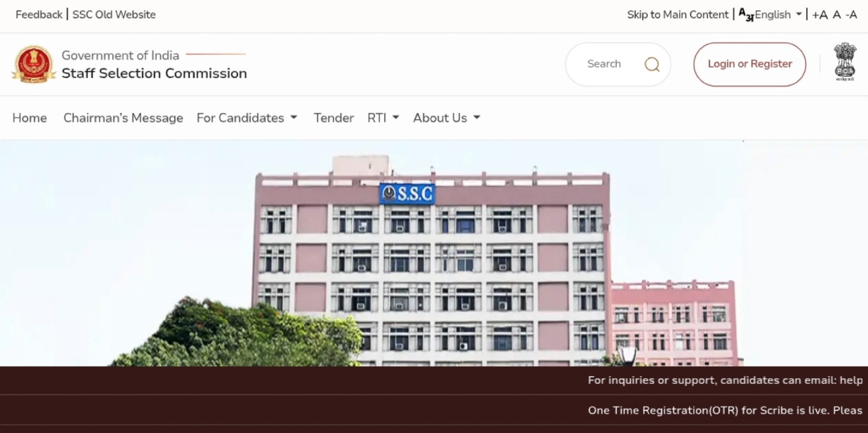Increase font size with +A
The image size is (868, 433).
[x=820, y=15]
